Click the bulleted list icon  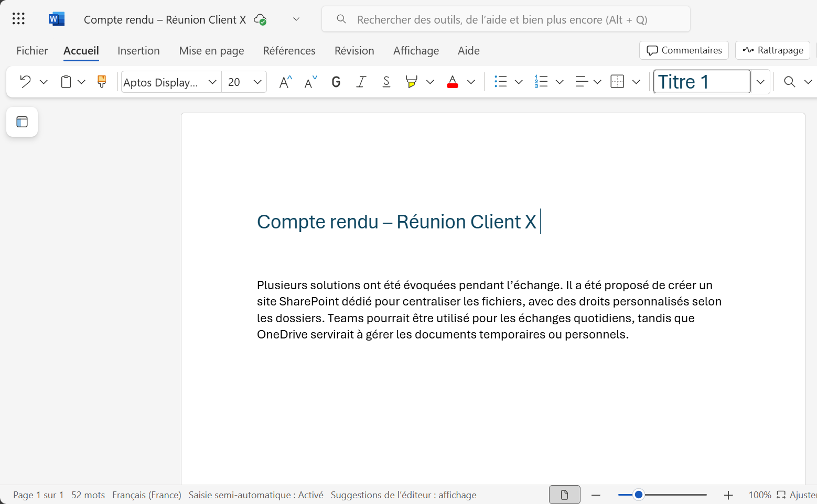coord(501,82)
